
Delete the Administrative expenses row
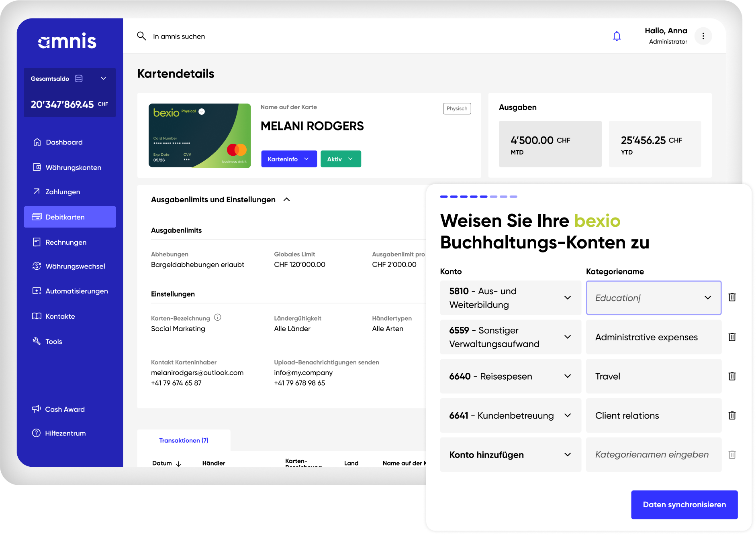tap(732, 337)
